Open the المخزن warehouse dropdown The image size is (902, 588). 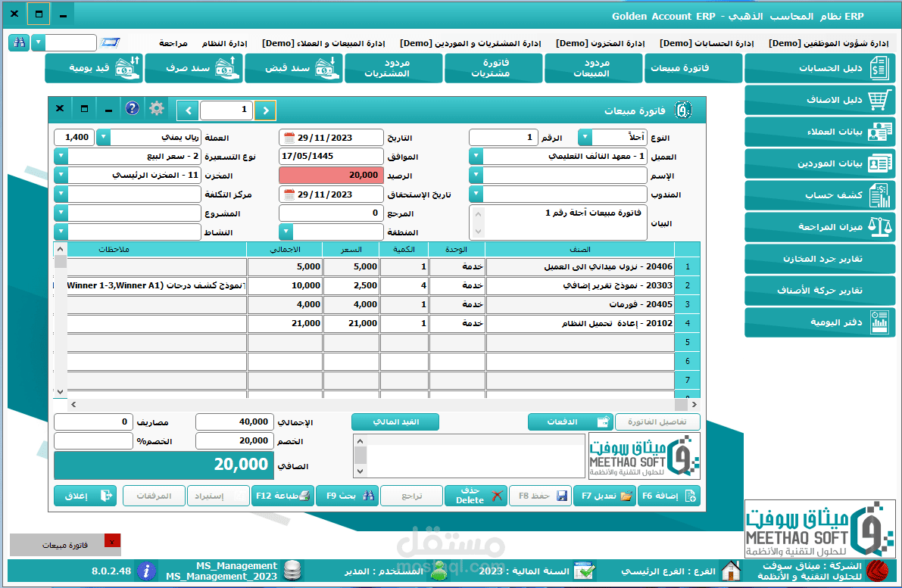point(61,175)
